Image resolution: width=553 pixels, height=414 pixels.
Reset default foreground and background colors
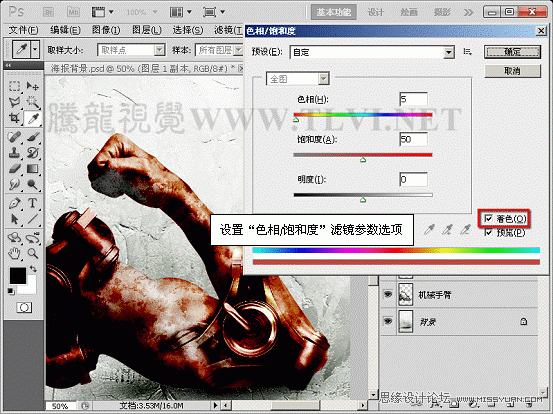click(11, 291)
